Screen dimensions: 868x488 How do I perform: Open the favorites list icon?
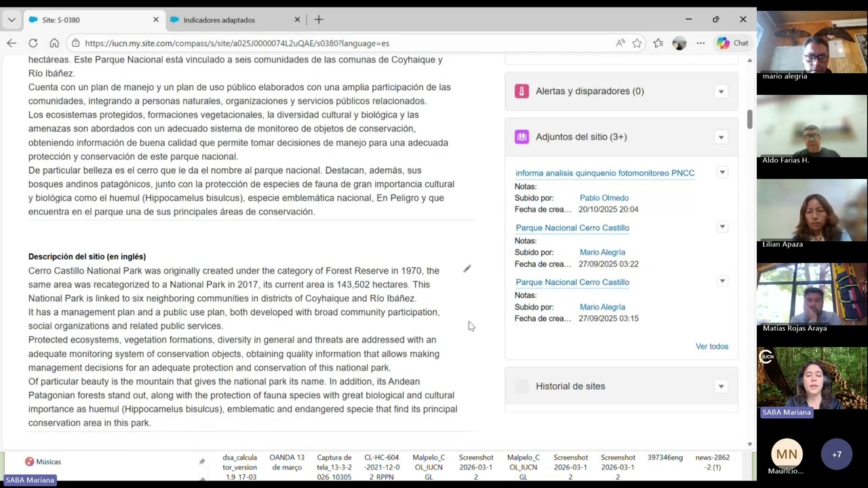658,43
